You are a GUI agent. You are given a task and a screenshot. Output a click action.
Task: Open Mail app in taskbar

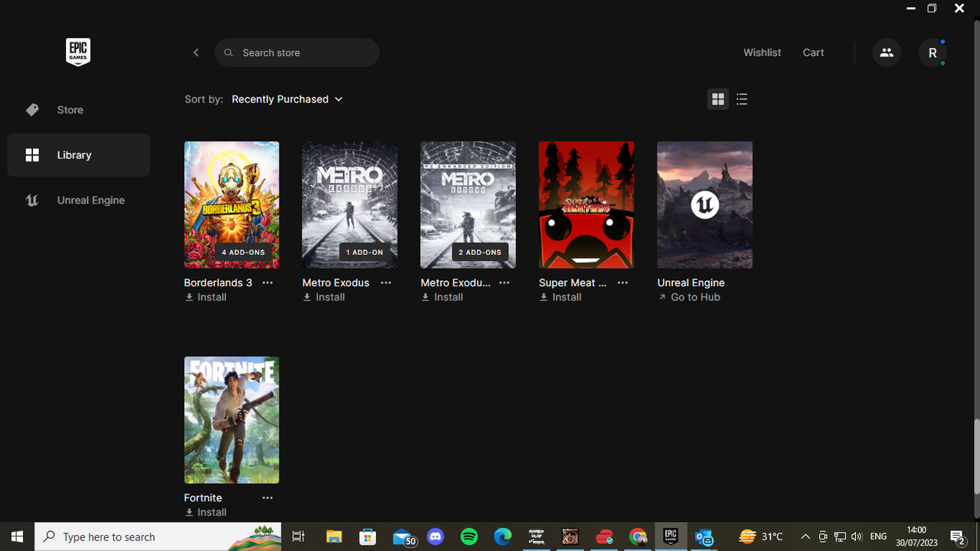point(403,536)
